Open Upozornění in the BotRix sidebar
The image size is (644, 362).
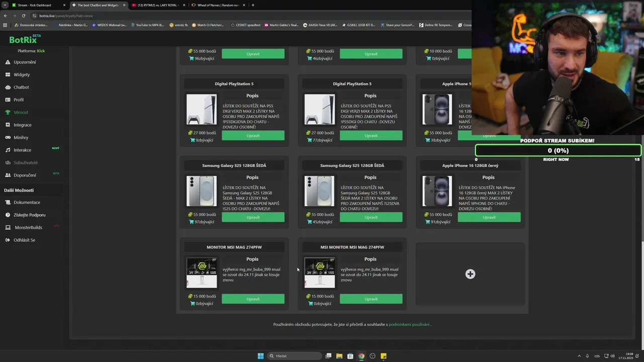[25, 62]
